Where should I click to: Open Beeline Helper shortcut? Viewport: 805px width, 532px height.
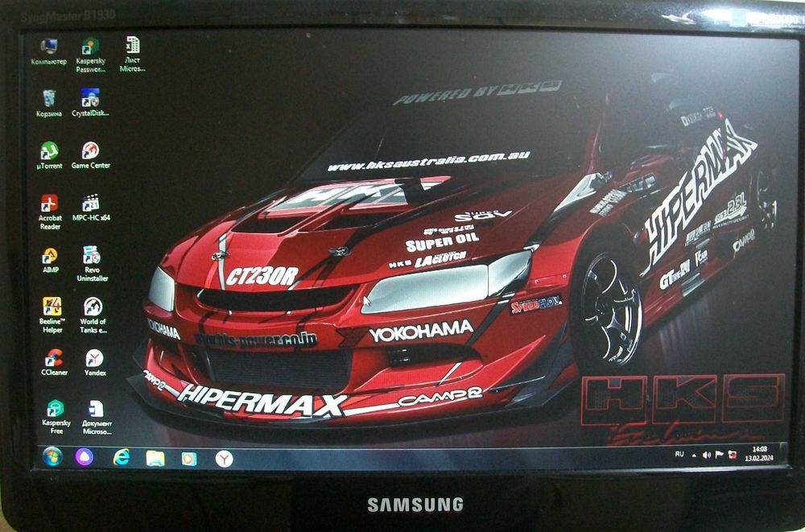click(52, 315)
